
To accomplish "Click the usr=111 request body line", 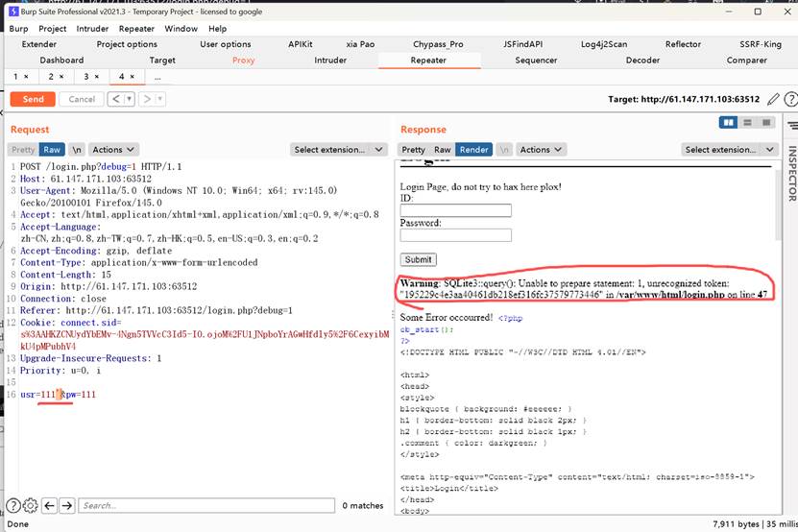I will click(x=58, y=394).
